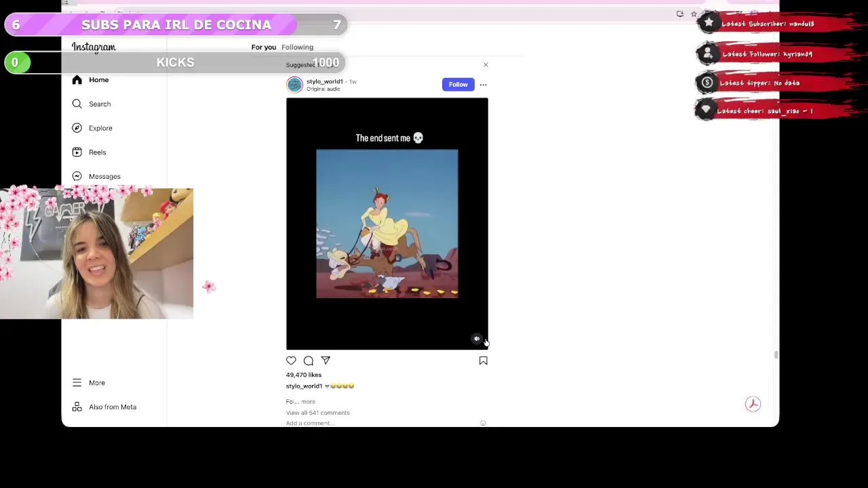Open the 49,470 likes list
Viewport: 868px width, 488px height.
pos(304,375)
